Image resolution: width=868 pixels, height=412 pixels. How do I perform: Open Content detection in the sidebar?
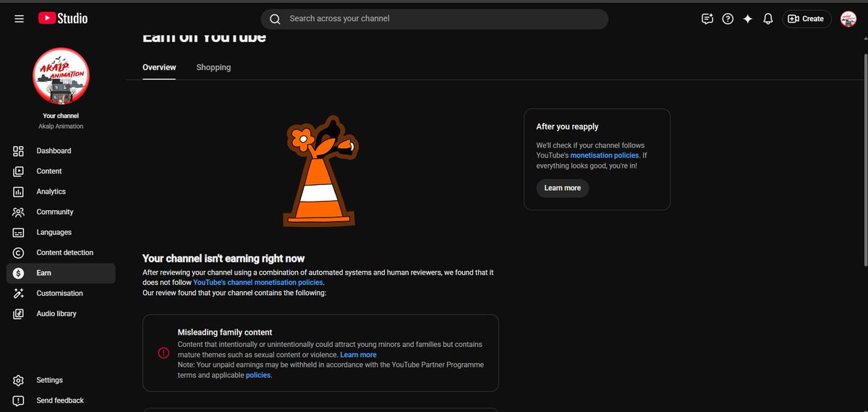click(61, 252)
